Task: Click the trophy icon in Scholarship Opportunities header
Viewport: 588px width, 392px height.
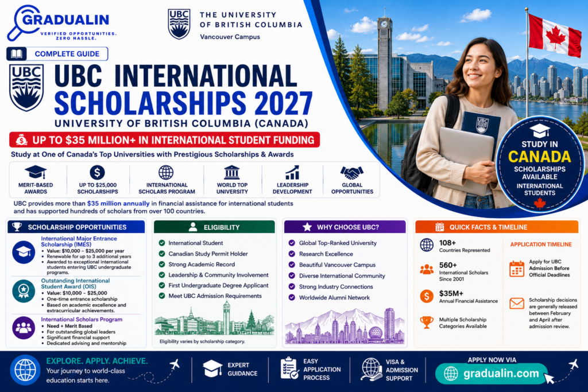Action: pyautogui.click(x=17, y=227)
